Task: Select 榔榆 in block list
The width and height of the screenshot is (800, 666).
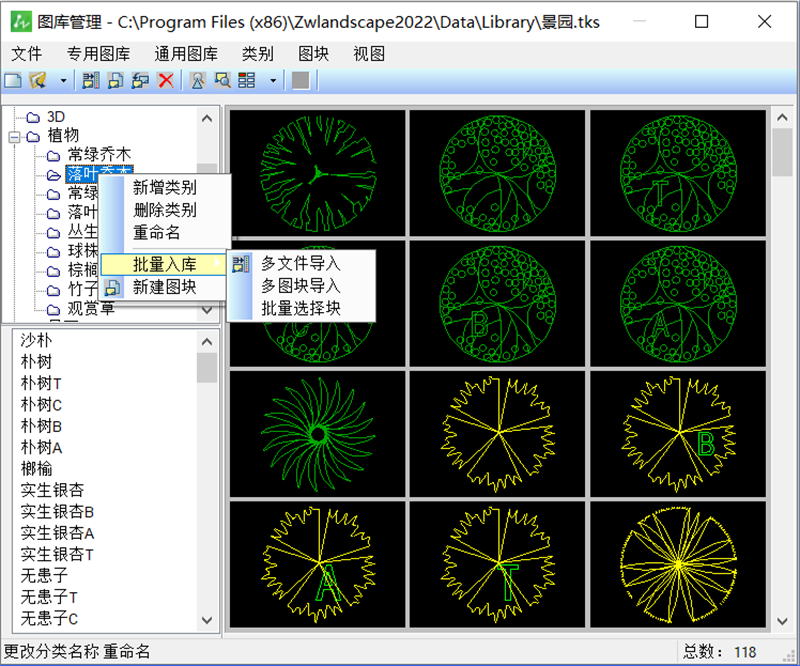Action: 36,468
